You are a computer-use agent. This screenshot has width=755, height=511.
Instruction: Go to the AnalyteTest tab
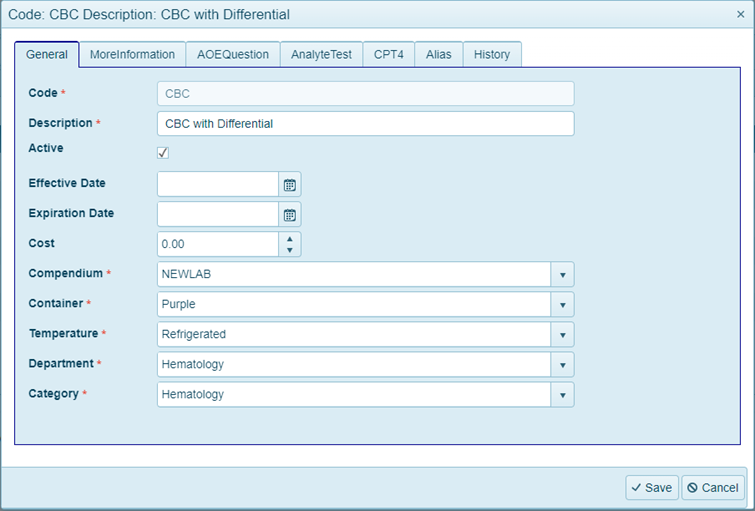pyautogui.click(x=321, y=55)
